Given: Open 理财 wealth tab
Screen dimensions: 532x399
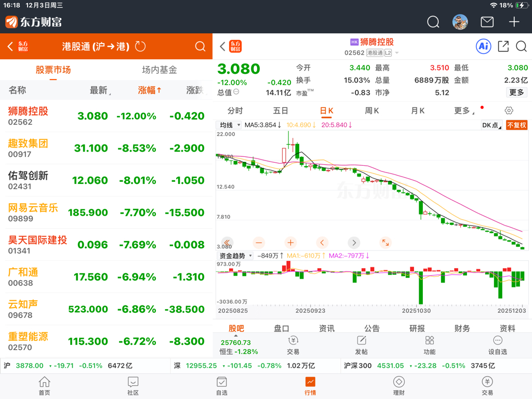Looking at the screenshot, I should (398, 386).
